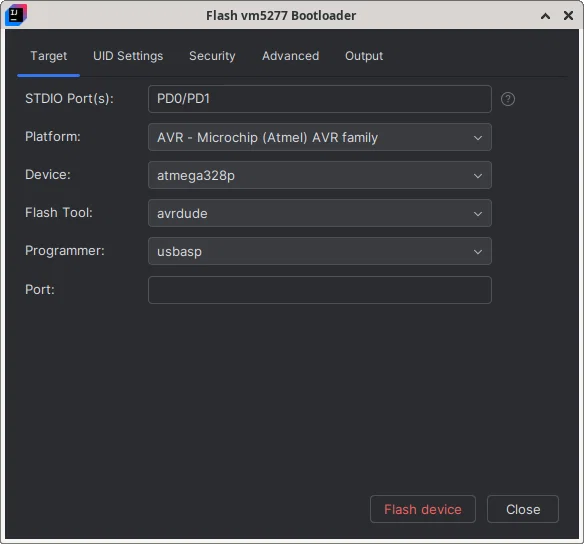The width and height of the screenshot is (584, 544).
Task: Click the dialog title text 'Flash vm5277 Bootloader'
Action: point(281,16)
